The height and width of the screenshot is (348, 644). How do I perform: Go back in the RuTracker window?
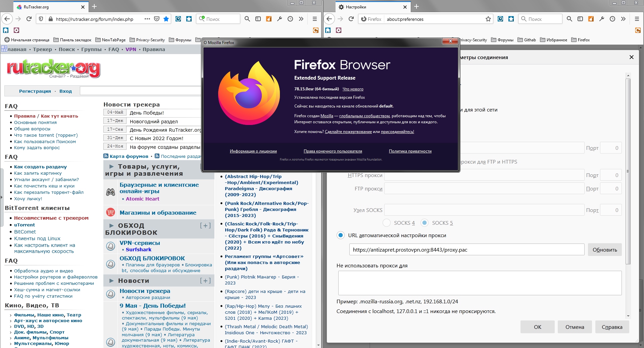[7, 19]
